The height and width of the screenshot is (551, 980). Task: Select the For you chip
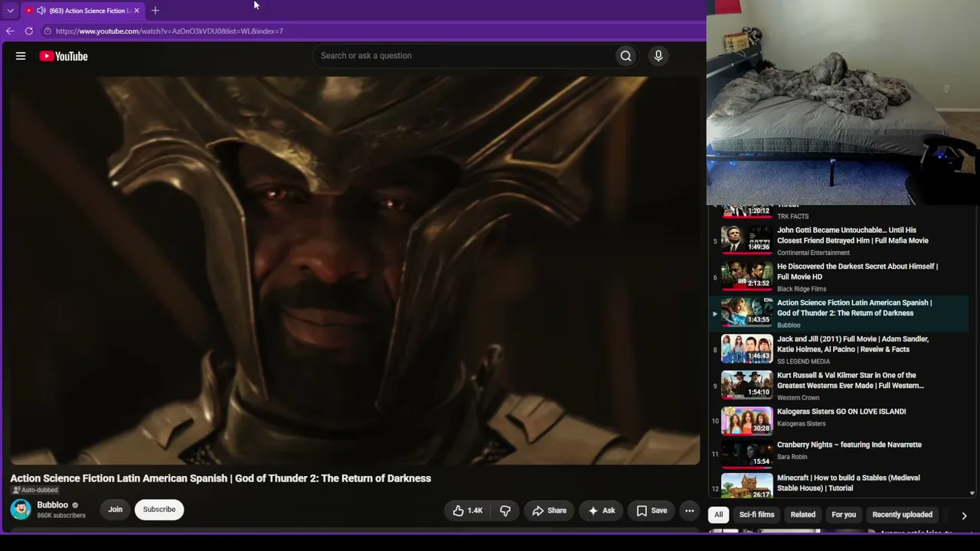tap(844, 514)
